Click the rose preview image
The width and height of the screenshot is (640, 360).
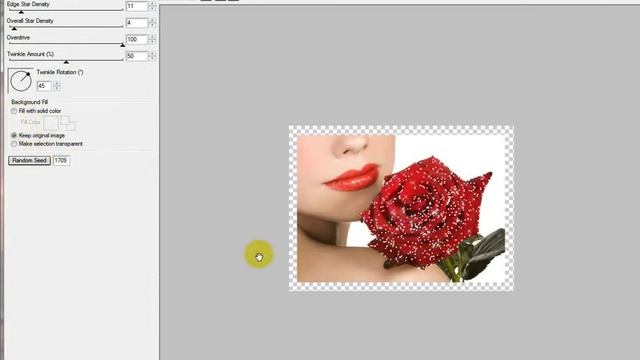point(401,208)
